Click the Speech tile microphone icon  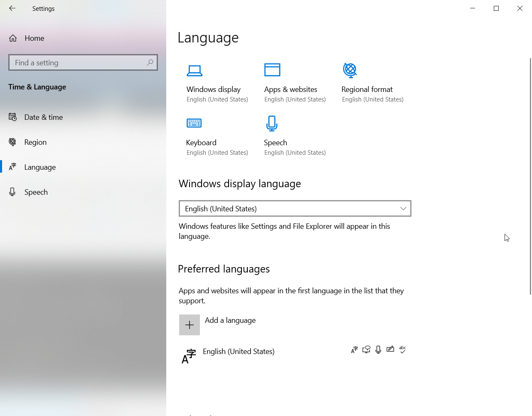[x=272, y=124]
